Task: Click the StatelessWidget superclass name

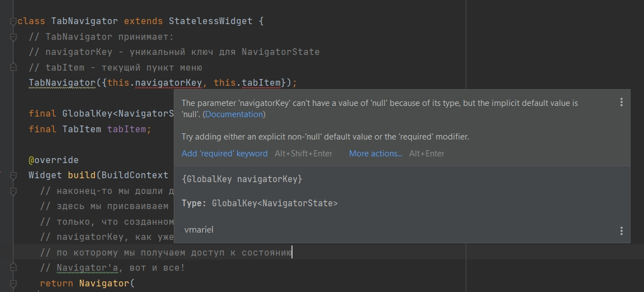Action: point(211,21)
